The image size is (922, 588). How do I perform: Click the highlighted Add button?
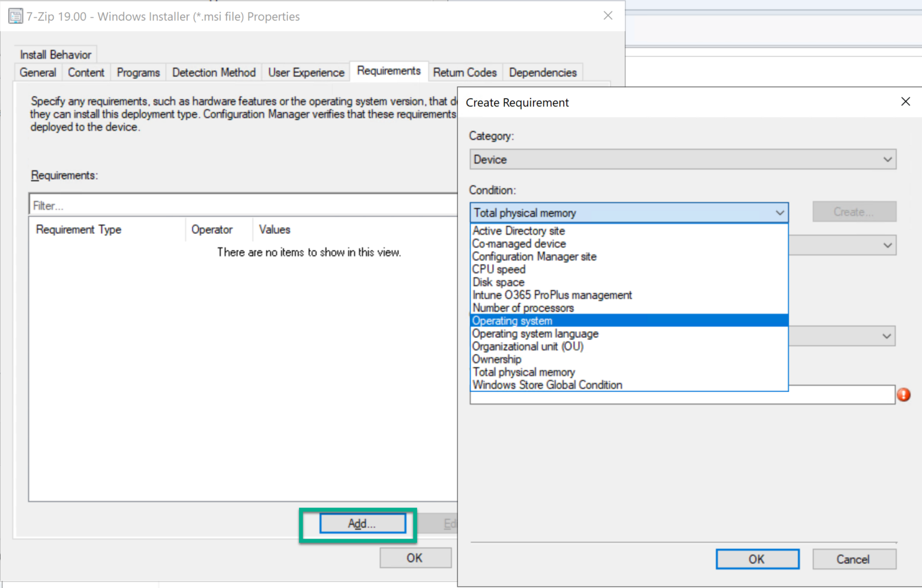tap(362, 523)
